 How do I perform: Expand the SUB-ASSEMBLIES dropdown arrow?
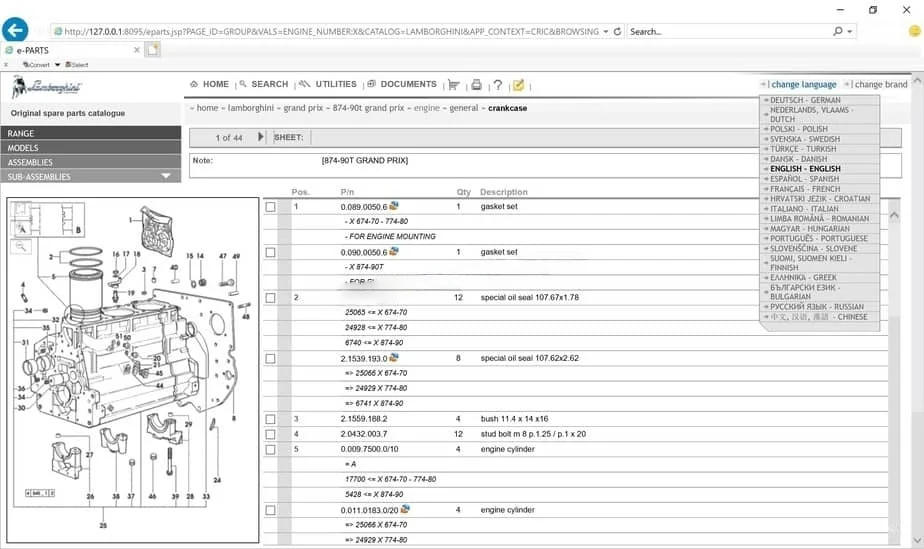pos(166,176)
